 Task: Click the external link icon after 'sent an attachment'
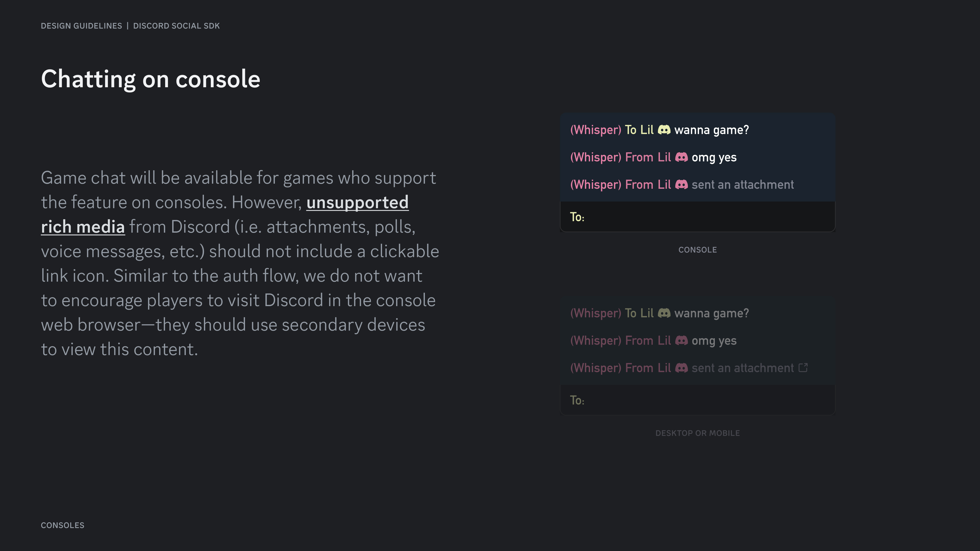point(804,367)
